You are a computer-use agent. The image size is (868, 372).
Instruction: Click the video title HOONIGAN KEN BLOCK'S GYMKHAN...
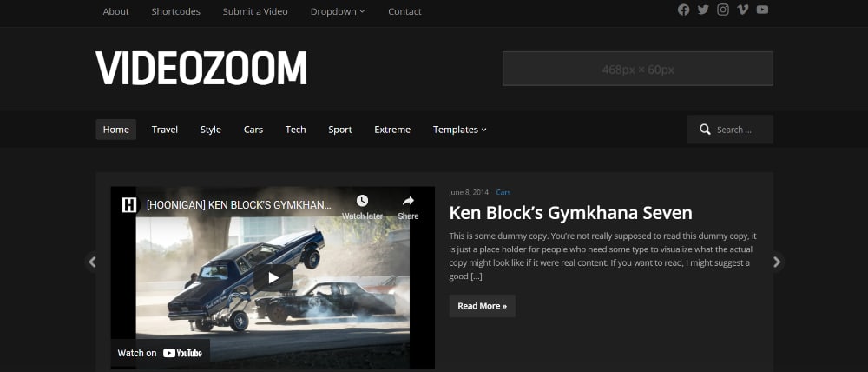(239, 205)
